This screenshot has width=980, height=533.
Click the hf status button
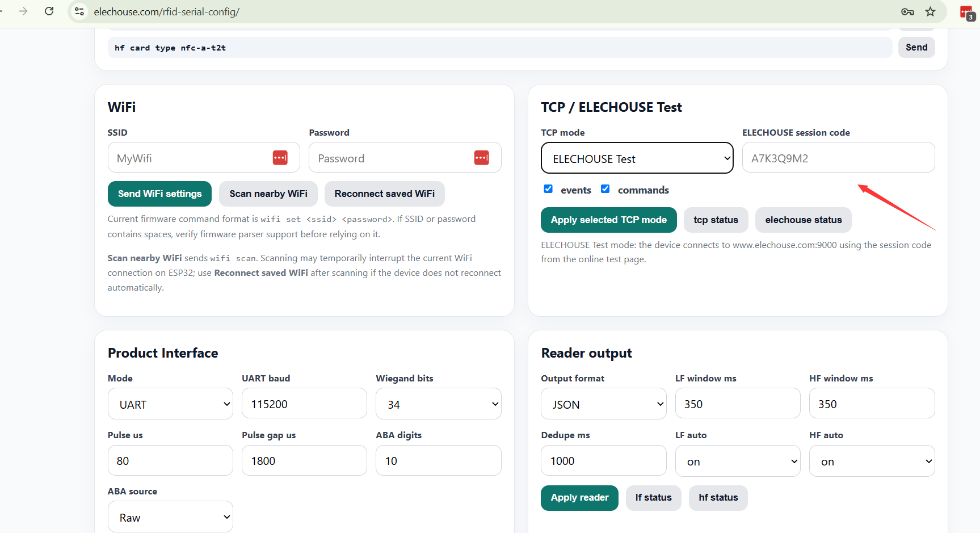pos(718,498)
